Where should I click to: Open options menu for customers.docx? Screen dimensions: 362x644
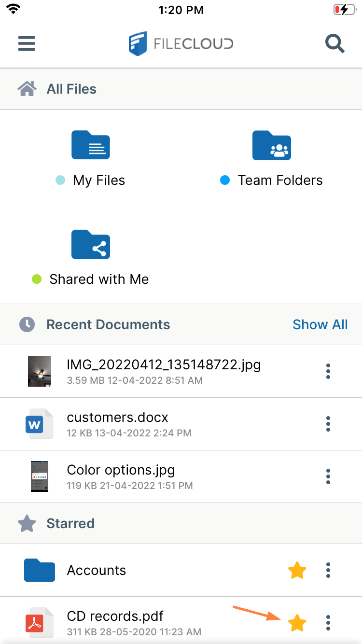pyautogui.click(x=328, y=424)
